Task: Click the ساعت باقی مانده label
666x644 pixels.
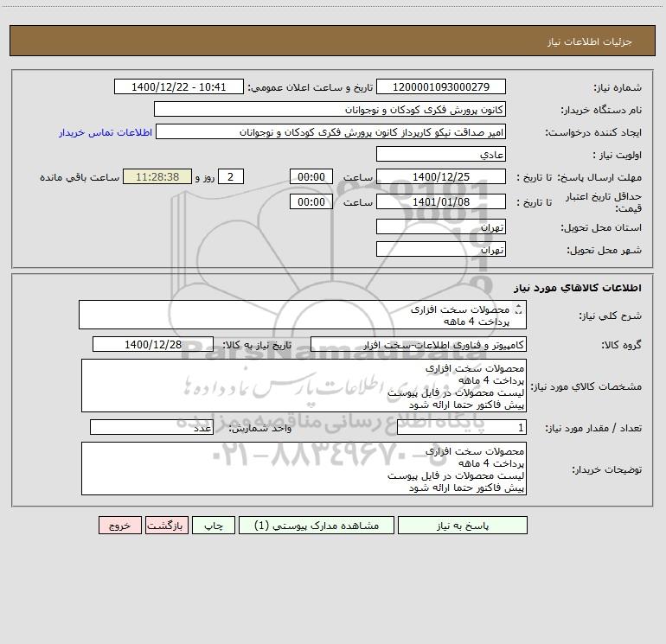Action: click(x=80, y=177)
